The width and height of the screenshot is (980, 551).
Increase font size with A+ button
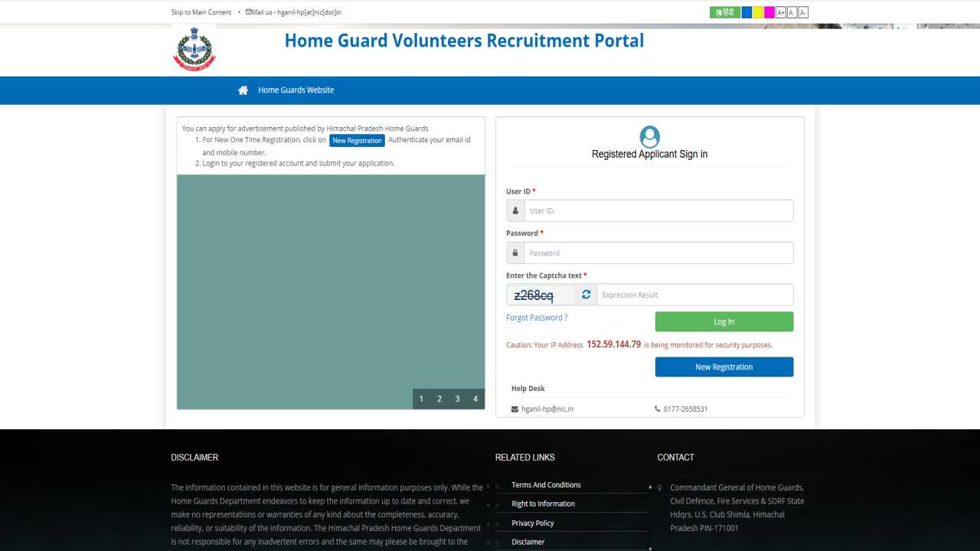click(x=780, y=11)
